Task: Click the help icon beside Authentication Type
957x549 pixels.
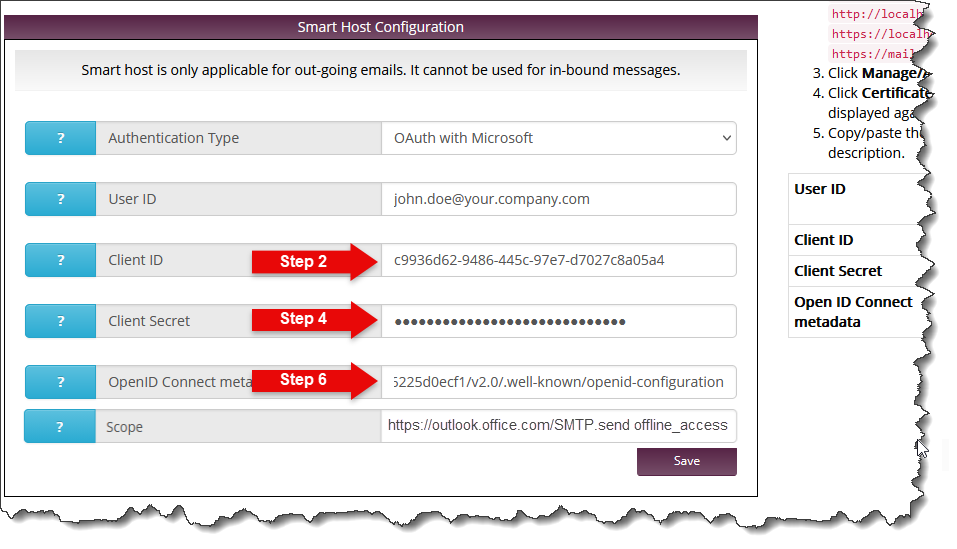Action: coord(60,138)
